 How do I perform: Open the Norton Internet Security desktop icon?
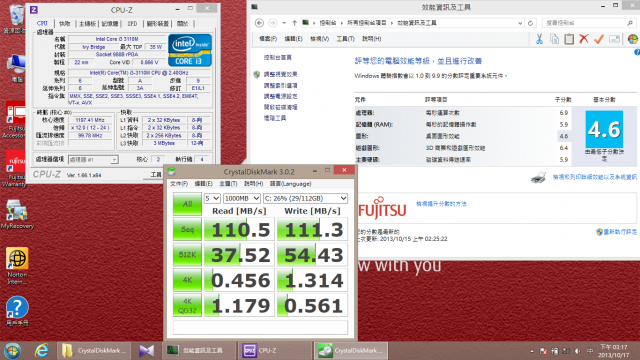tap(17, 266)
